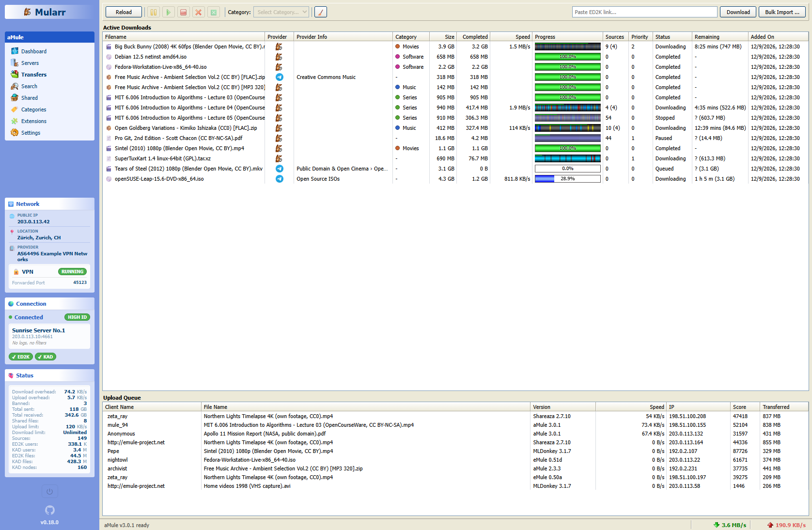Click the Paste ED2K link input field
Screen dimensions: 812x530
pyautogui.click(x=644, y=12)
